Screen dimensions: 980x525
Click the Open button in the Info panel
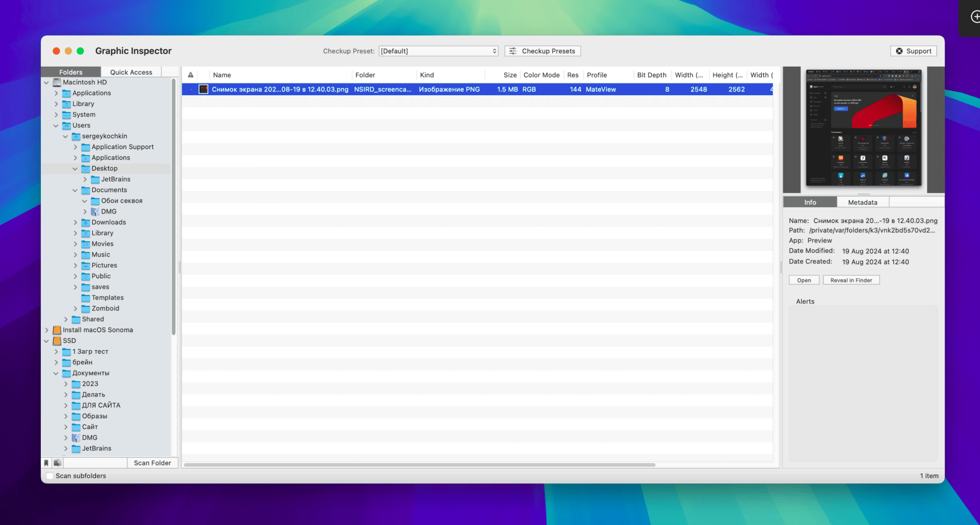(x=804, y=280)
